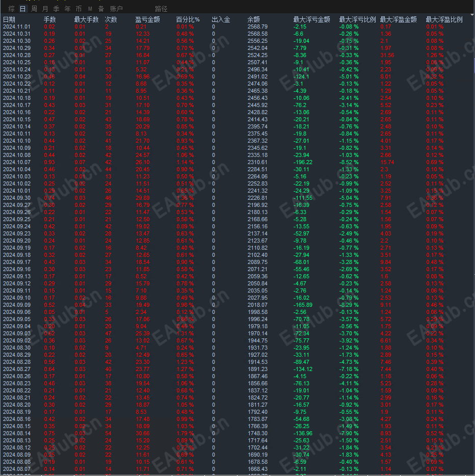This screenshot has width=475, height=476.
Task: Open the 账户 account tab
Action: (x=117, y=9)
